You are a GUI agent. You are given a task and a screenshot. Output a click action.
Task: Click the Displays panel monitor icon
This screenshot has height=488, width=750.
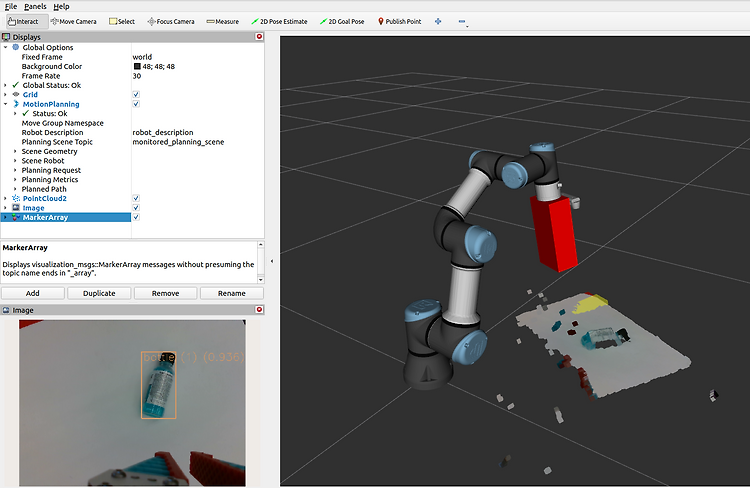tap(6, 37)
